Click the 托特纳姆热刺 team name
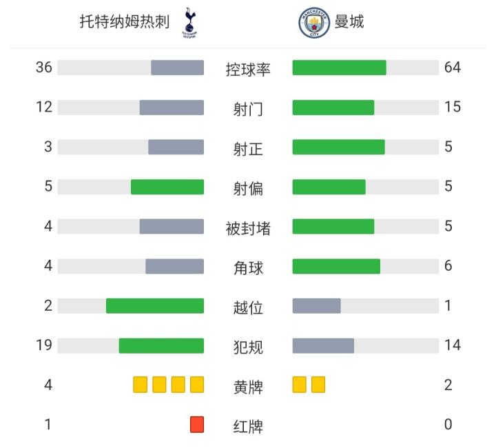 click(125, 22)
